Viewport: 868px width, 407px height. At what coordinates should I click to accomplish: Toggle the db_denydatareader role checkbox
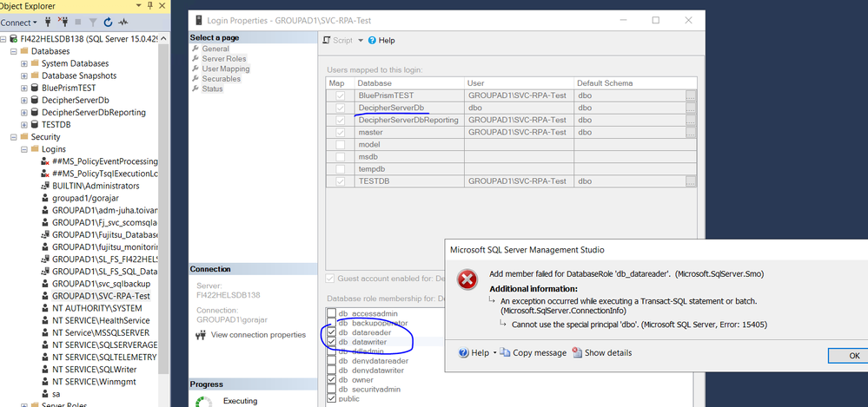coord(332,360)
